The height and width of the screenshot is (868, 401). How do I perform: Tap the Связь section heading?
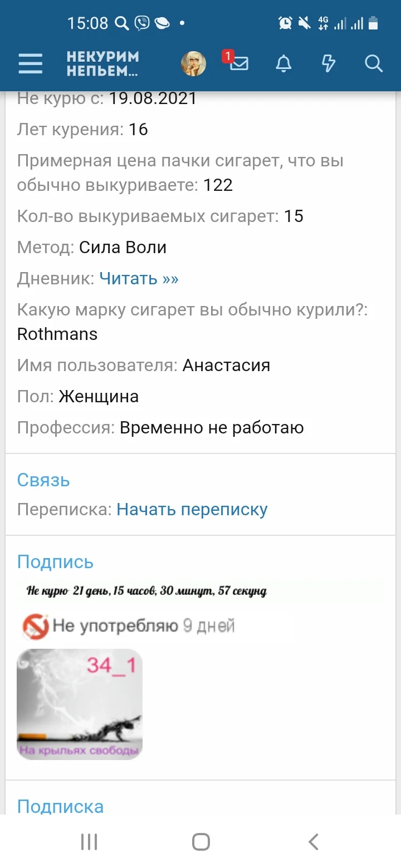(x=43, y=480)
